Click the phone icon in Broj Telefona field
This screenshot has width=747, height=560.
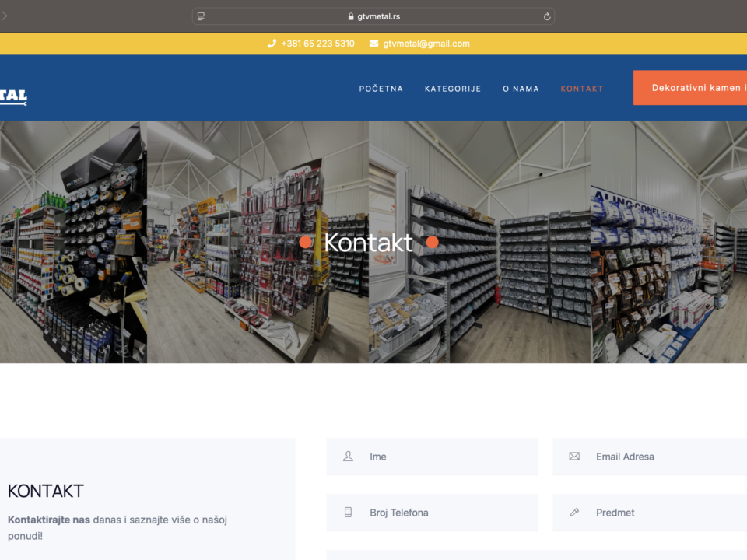tap(348, 513)
